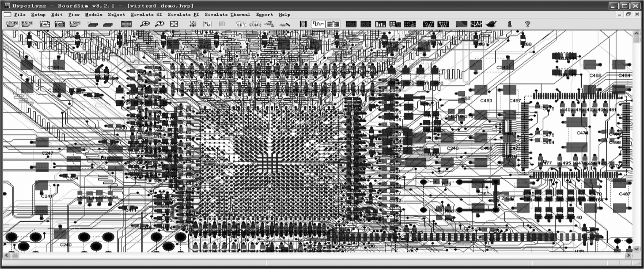Click the Zoom In magnifier icon
The image size is (644, 269).
(145, 24)
